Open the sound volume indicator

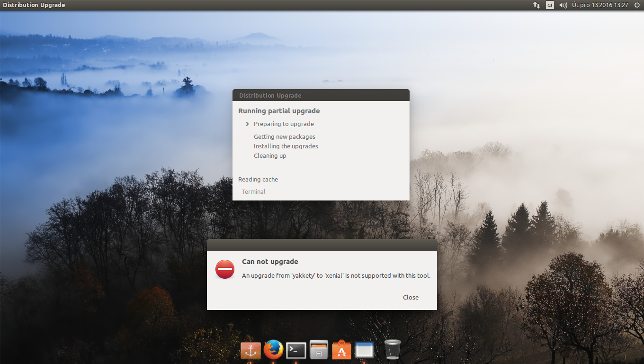pos(563,5)
